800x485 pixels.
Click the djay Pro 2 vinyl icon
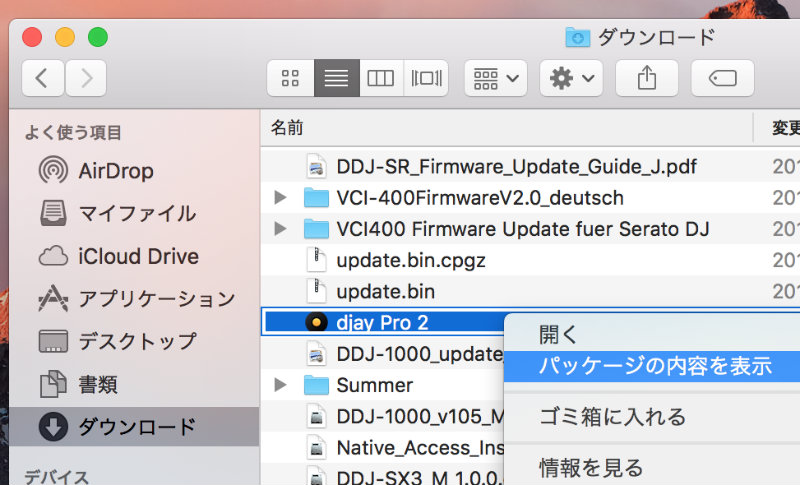tap(316, 322)
